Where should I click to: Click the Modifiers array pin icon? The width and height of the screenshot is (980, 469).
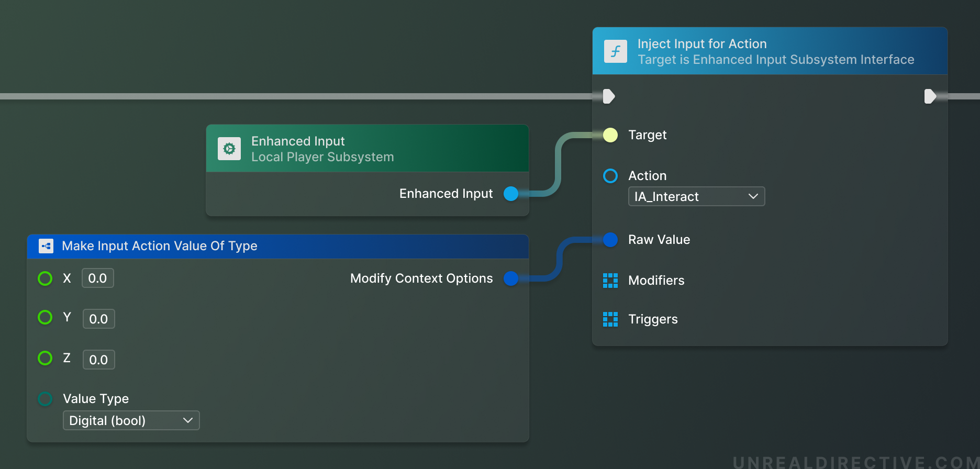610,281
